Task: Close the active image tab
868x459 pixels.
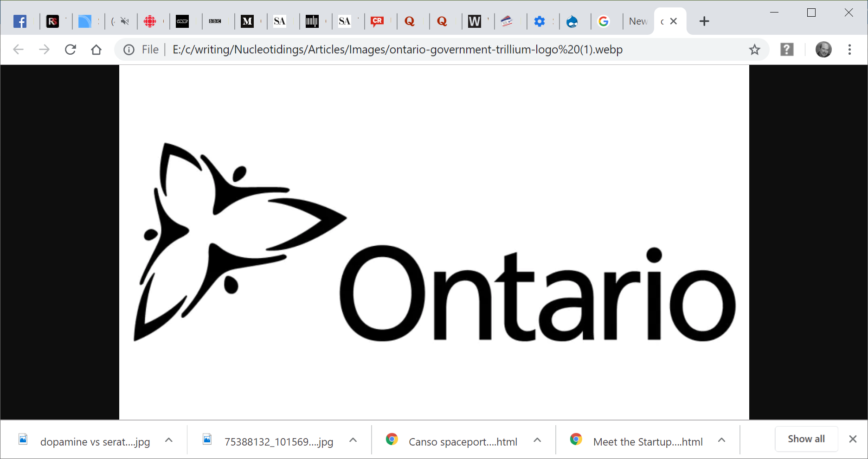Action: [x=674, y=21]
